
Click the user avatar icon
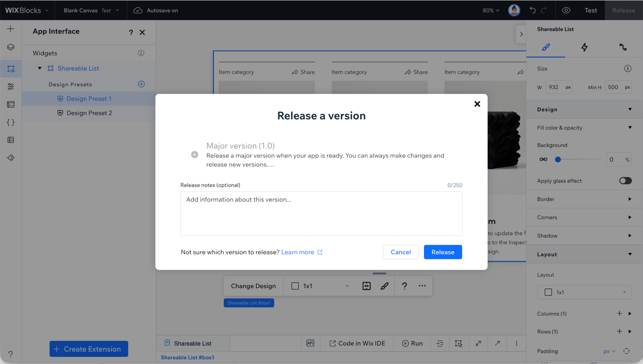pyautogui.click(x=514, y=10)
